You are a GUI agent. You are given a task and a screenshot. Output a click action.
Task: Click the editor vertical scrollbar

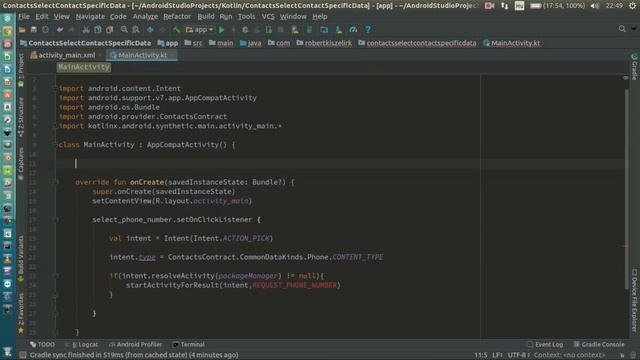(x=626, y=188)
